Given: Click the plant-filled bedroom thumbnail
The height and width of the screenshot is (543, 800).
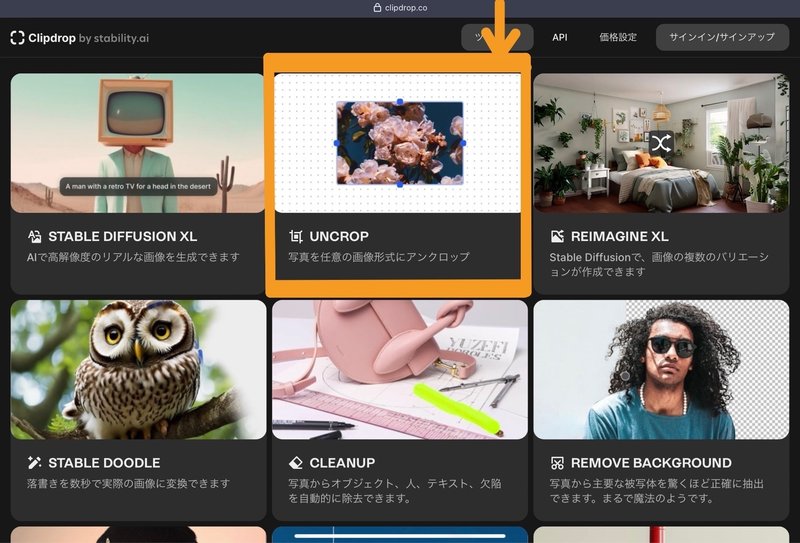Looking at the screenshot, I should [661, 143].
